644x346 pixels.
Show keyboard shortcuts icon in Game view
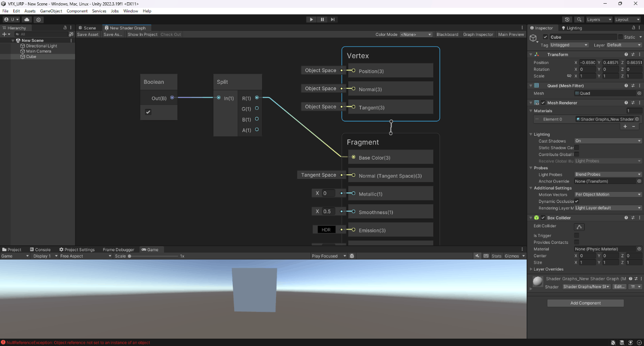(x=486, y=256)
